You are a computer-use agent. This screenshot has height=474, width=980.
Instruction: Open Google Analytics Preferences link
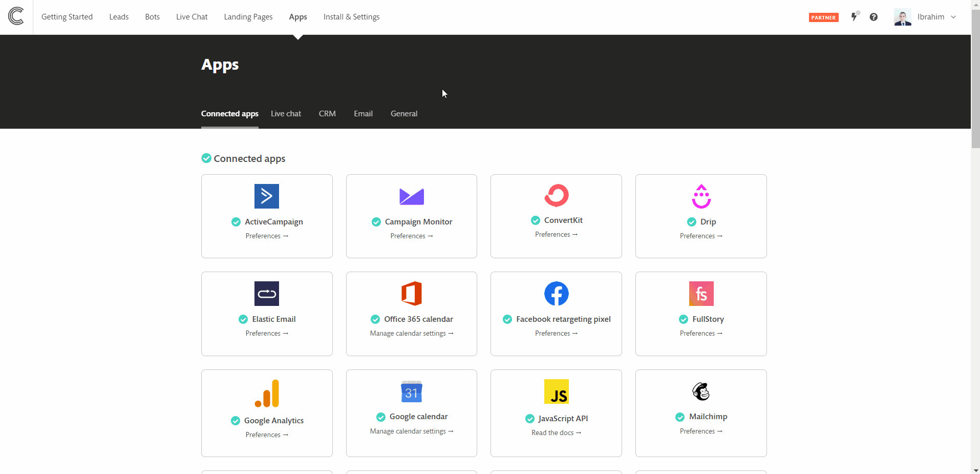pos(267,435)
